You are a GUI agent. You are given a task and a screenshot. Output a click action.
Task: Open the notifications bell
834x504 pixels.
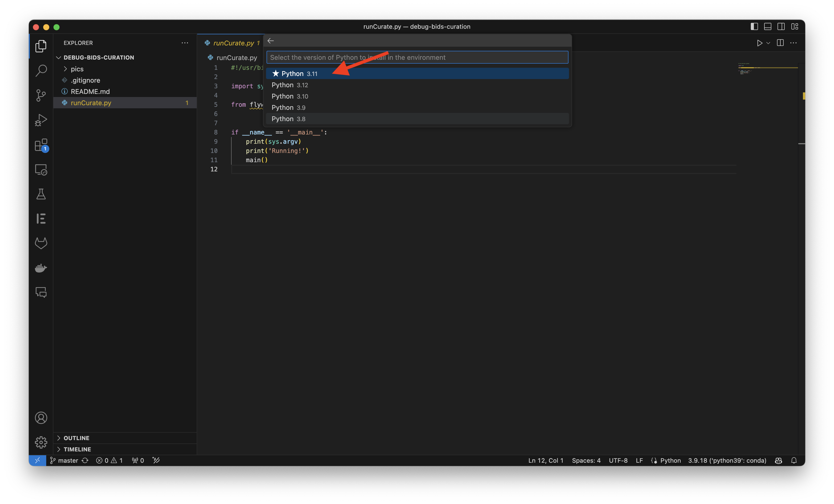pos(794,460)
